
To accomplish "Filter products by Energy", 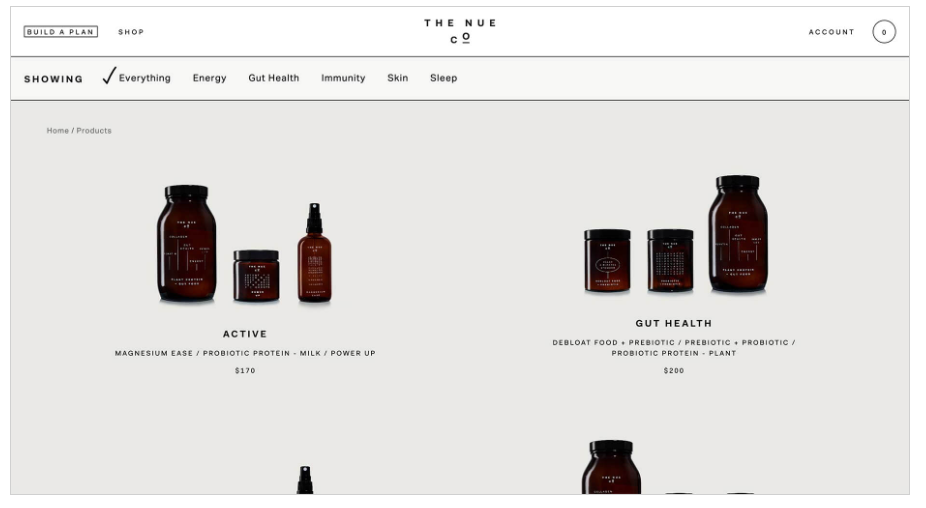I will pyautogui.click(x=209, y=78).
